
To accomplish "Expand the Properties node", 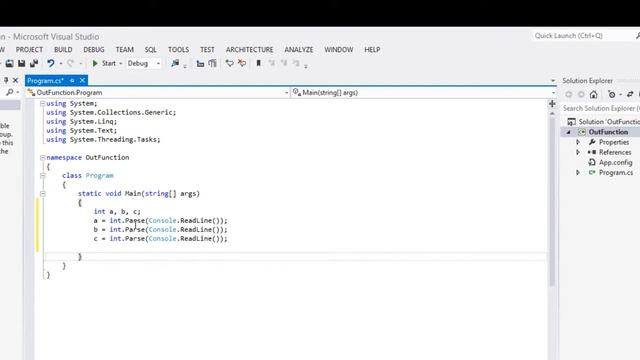I will [x=578, y=142].
